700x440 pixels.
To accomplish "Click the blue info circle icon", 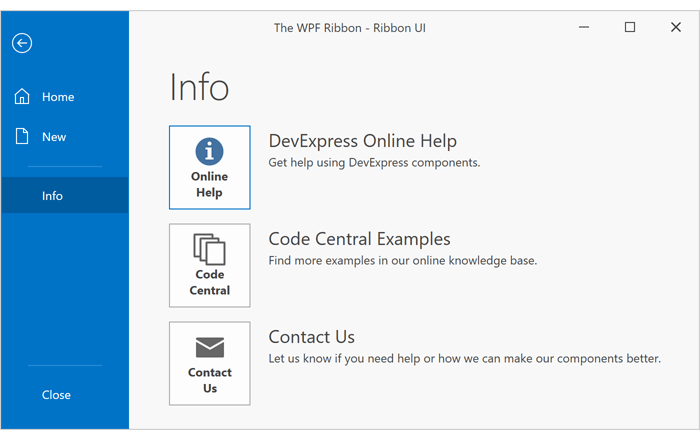I will coord(209,151).
